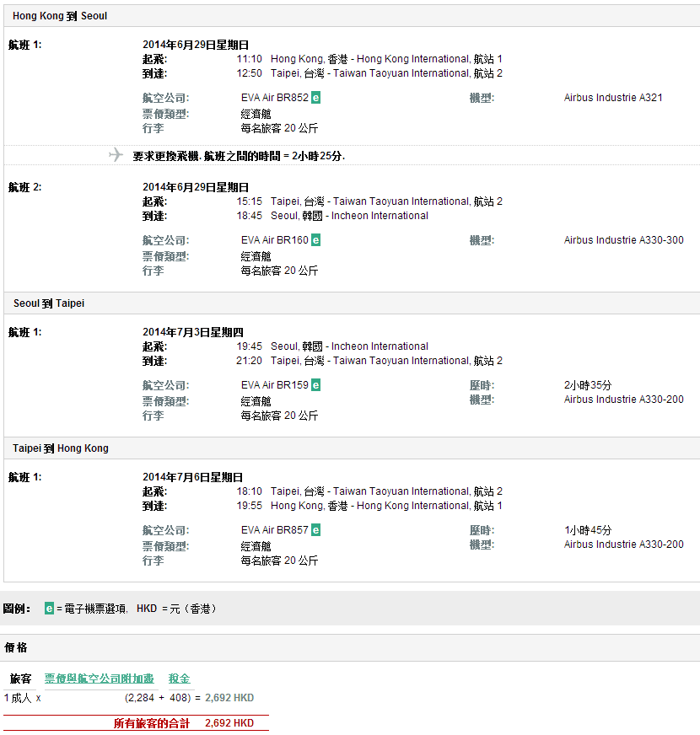Click the airplane transfer icon
700x735 pixels.
(116, 155)
